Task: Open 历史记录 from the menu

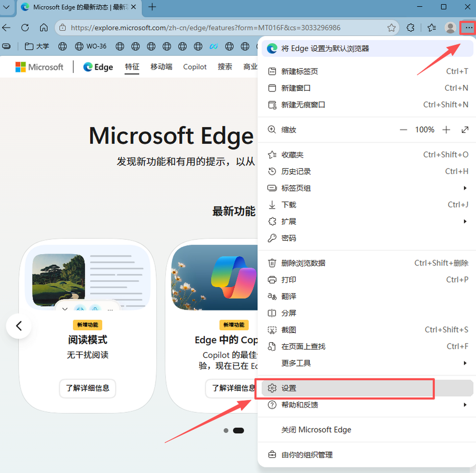Action: click(367, 171)
